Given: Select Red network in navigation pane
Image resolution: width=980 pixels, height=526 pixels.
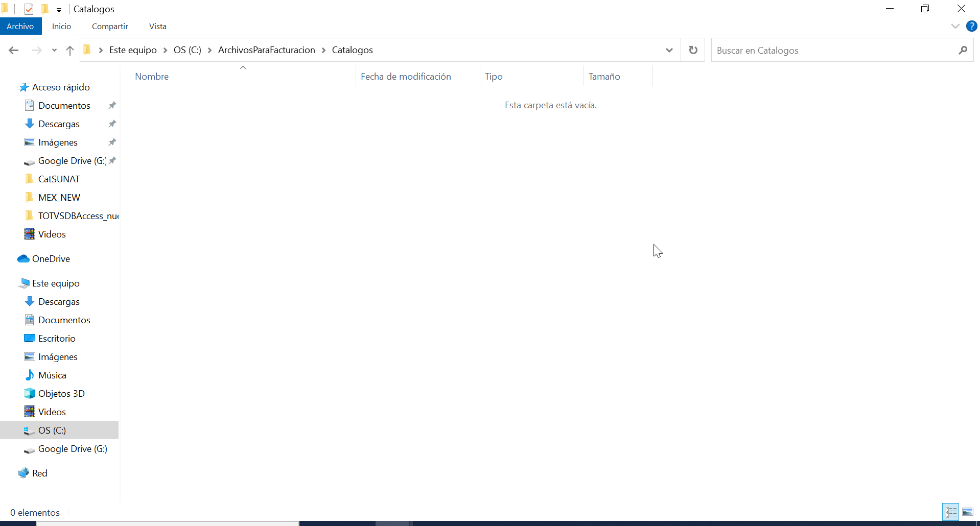Looking at the screenshot, I should coord(39,473).
